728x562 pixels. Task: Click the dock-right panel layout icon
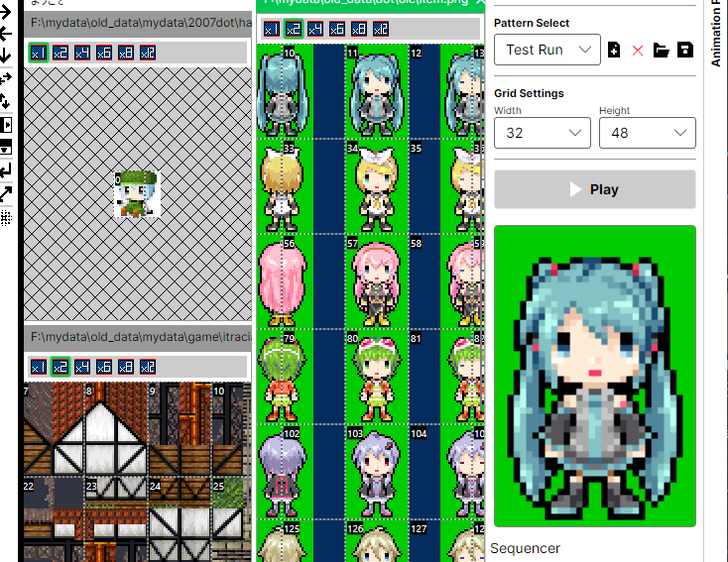pyautogui.click(x=6, y=125)
